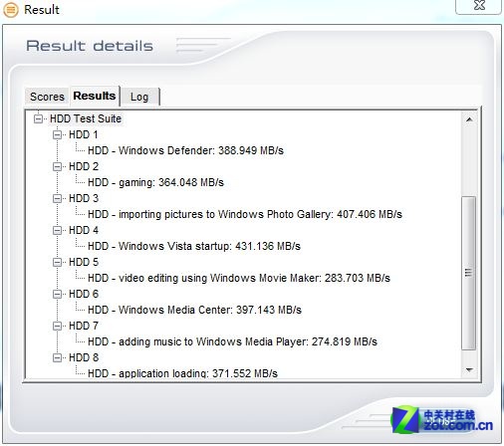Close the Result window
This screenshot has width=504, height=446.
(479, 6)
